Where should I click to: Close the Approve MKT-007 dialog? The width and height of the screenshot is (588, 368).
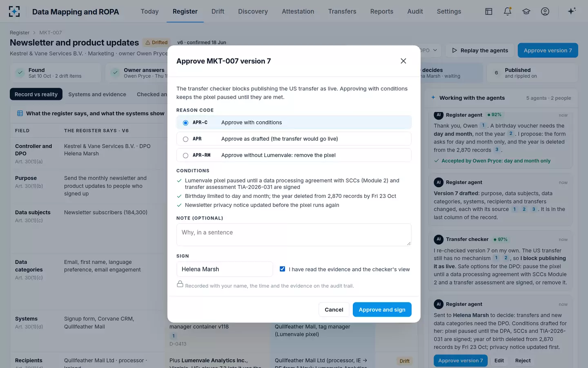pos(403,61)
